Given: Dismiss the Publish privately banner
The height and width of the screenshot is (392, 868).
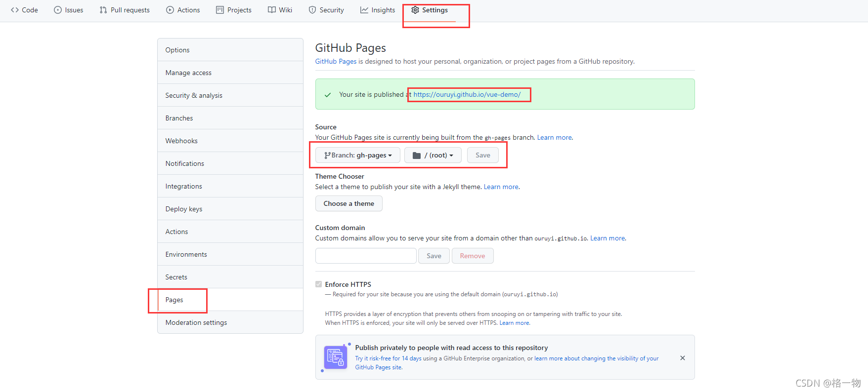Looking at the screenshot, I should point(683,358).
